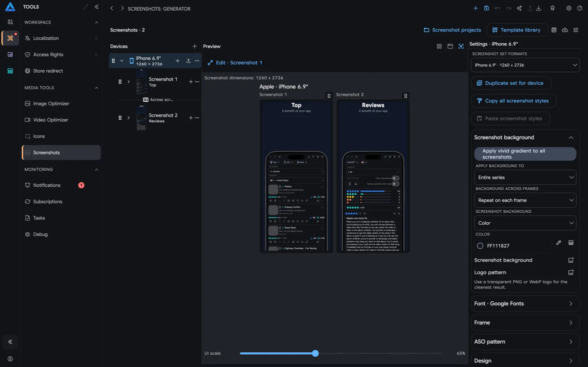Screen dimensions: 588x367
Task: Open the help question mark icon
Action: (580, 8)
